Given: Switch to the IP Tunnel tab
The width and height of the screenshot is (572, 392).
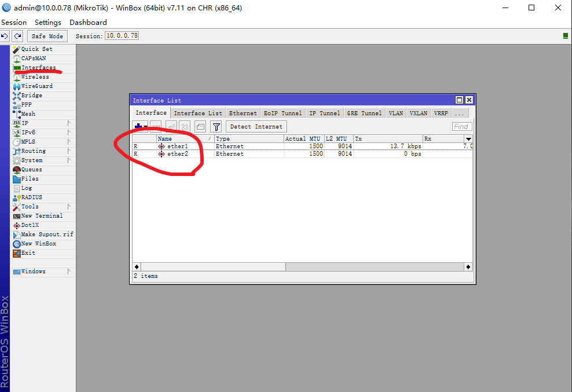Looking at the screenshot, I should click(325, 113).
